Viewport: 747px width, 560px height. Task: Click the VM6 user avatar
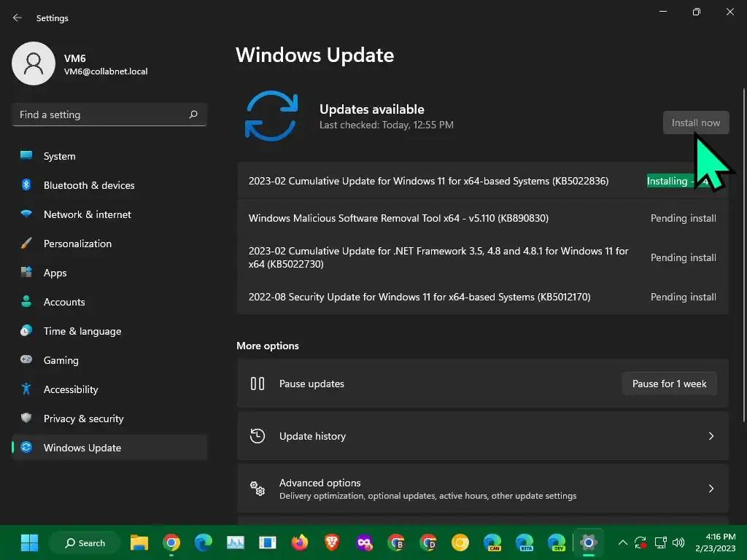click(34, 63)
